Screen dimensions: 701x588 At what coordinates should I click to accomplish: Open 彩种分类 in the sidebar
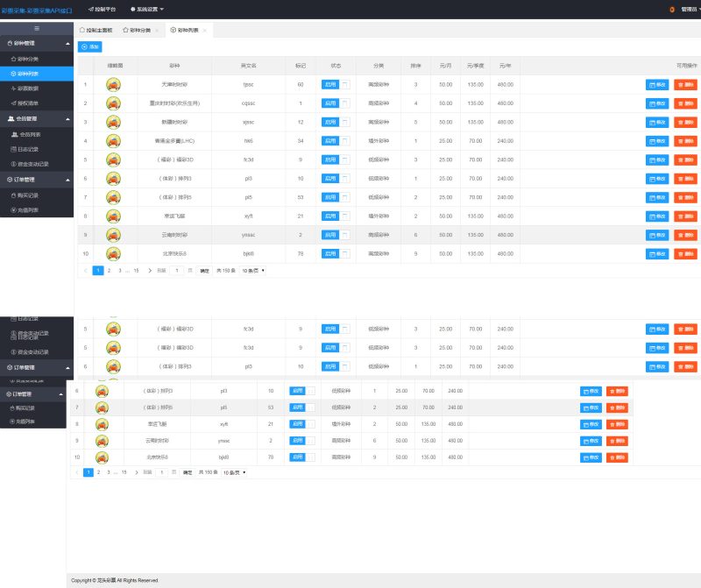click(37, 59)
